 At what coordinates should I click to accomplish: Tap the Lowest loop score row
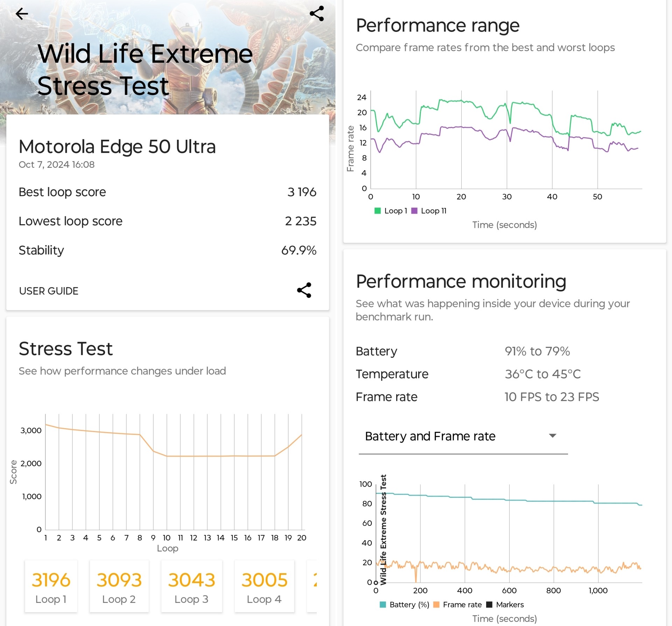(167, 221)
